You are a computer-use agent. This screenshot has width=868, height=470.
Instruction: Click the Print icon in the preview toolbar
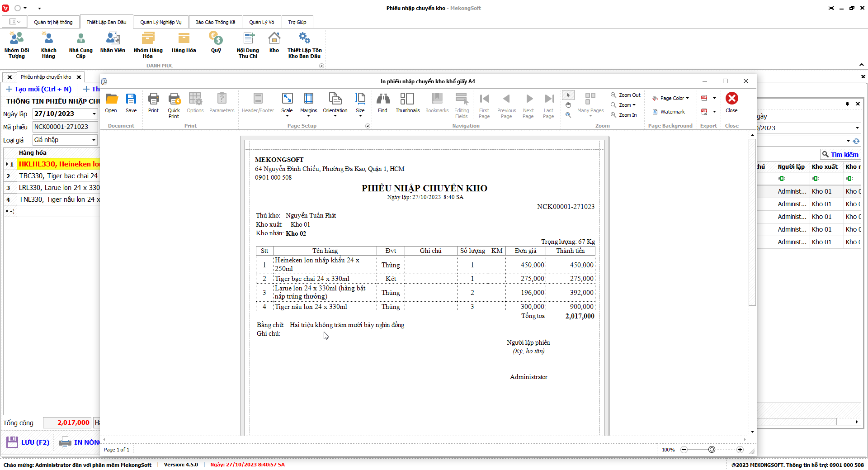153,103
